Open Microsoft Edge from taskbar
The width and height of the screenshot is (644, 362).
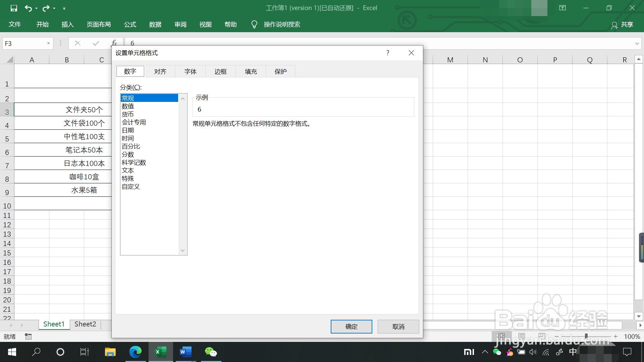coord(136,352)
